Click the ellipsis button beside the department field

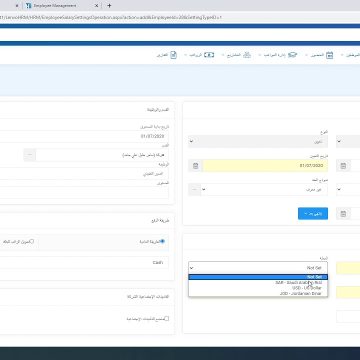tap(30, 155)
